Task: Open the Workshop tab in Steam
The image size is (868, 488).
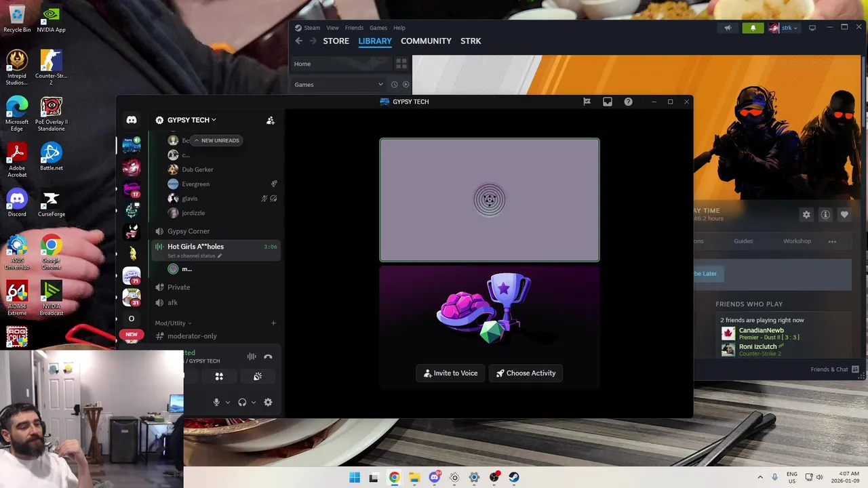Action: [x=797, y=241]
